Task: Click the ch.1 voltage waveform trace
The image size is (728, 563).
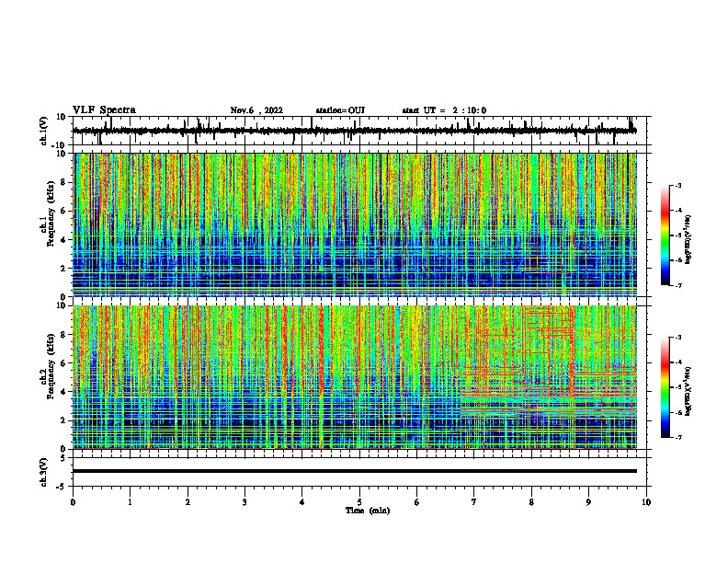Action: [354, 131]
